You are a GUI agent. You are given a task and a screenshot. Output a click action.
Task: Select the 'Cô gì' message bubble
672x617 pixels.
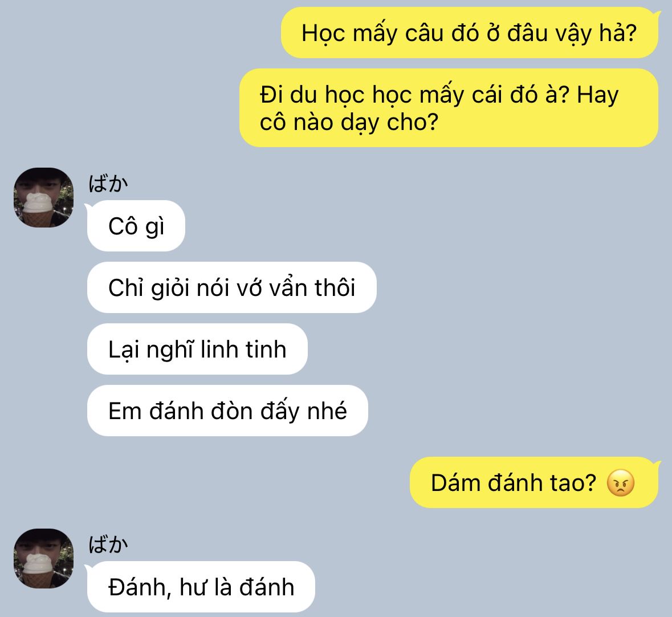pyautogui.click(x=136, y=226)
